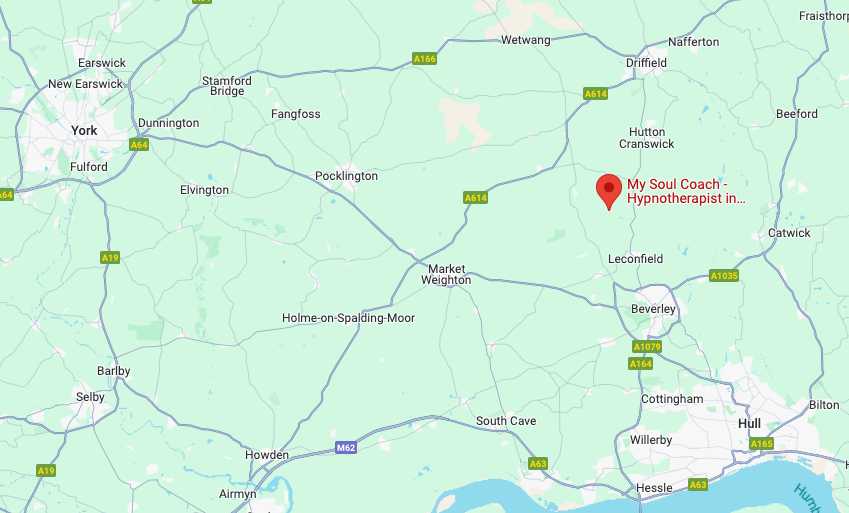Click the A64 shield near Dunnington

point(139,145)
